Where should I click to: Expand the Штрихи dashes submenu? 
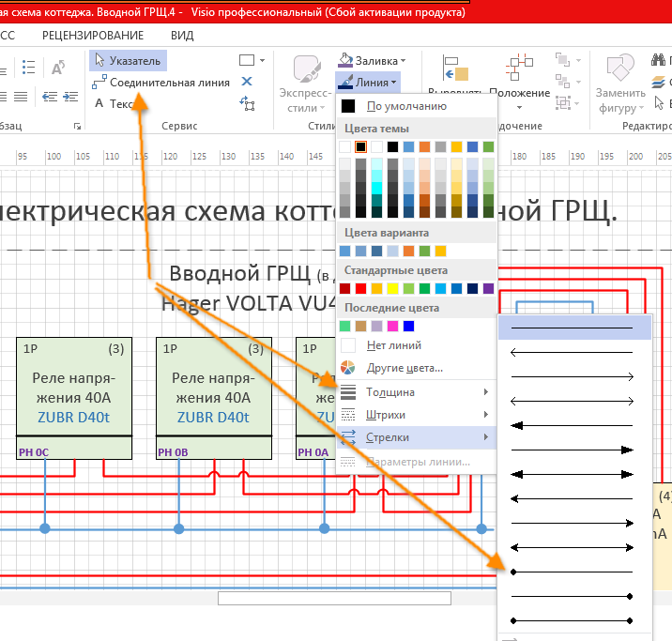(413, 414)
